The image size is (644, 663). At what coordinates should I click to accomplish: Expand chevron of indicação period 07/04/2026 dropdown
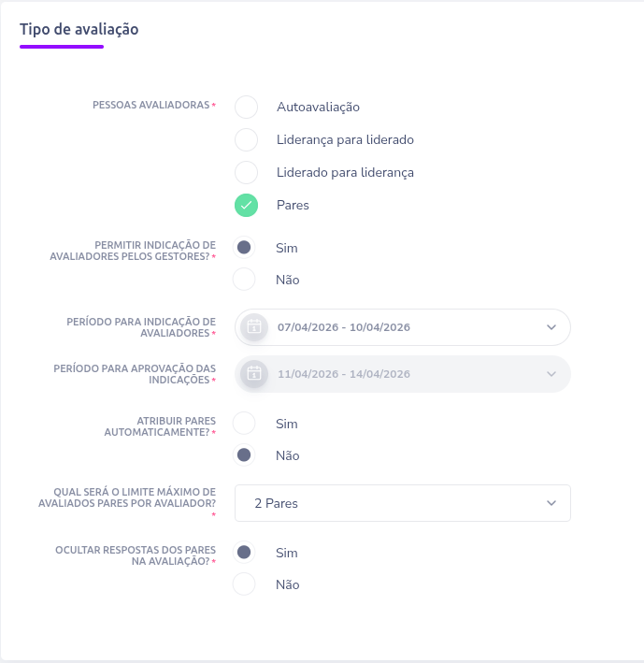551,327
